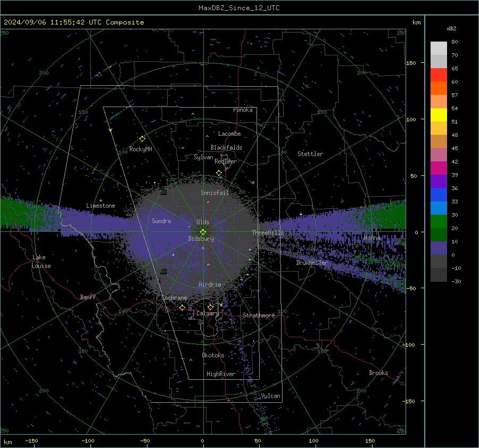
Task: Click the Drumheller label
Action: [311, 263]
